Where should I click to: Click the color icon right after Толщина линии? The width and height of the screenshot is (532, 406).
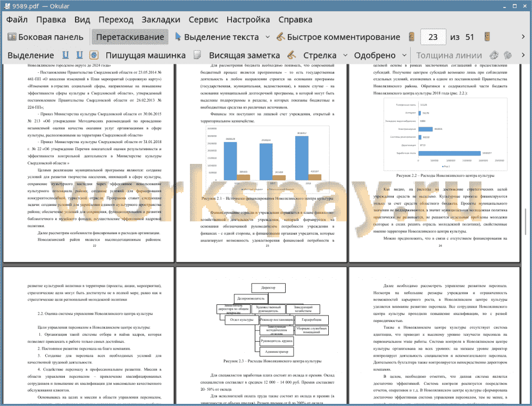(x=494, y=55)
